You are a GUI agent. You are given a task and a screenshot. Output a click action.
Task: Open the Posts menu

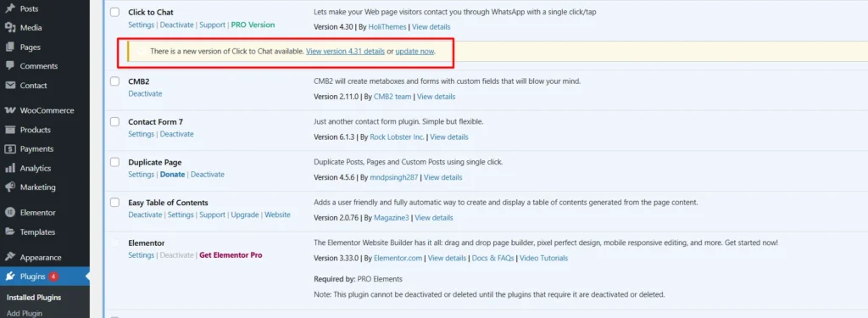pos(30,8)
